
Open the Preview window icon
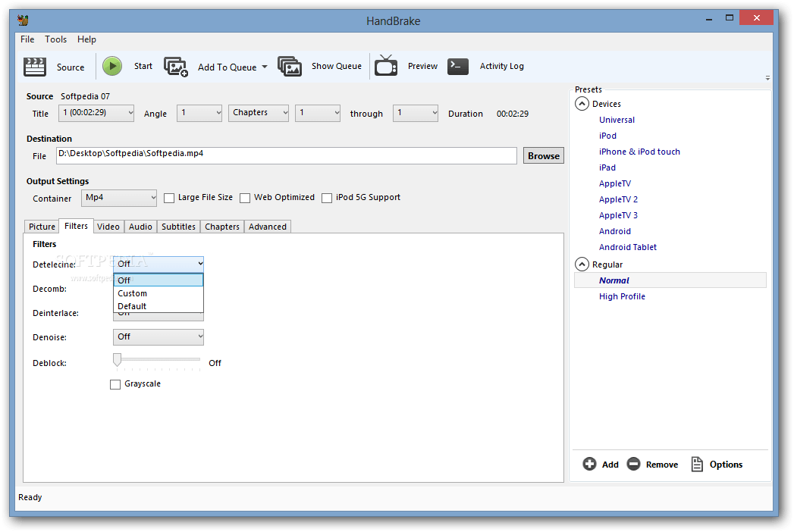click(386, 67)
